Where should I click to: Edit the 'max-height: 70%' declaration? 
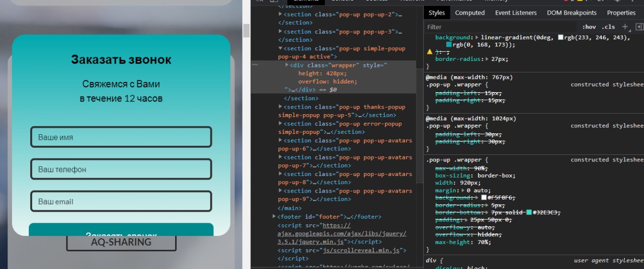(x=463, y=242)
